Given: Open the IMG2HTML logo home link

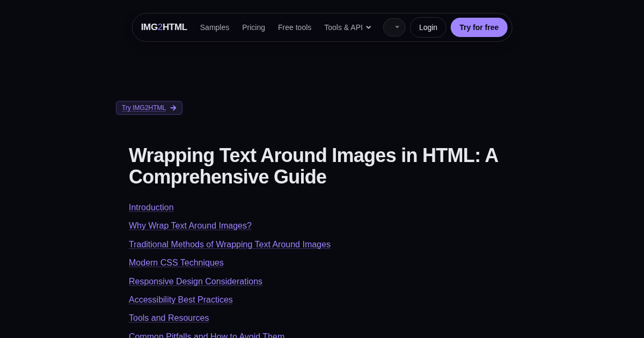Looking at the screenshot, I should pos(164,27).
